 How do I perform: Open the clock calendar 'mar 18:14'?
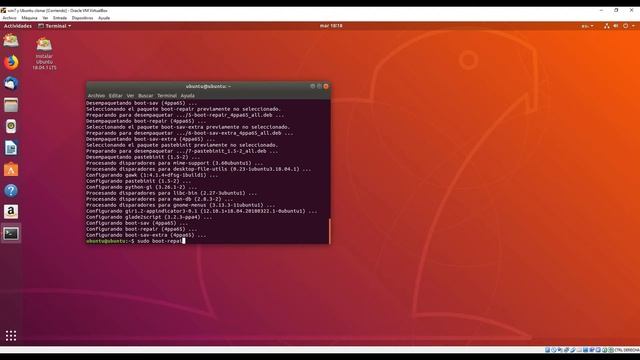pyautogui.click(x=331, y=26)
